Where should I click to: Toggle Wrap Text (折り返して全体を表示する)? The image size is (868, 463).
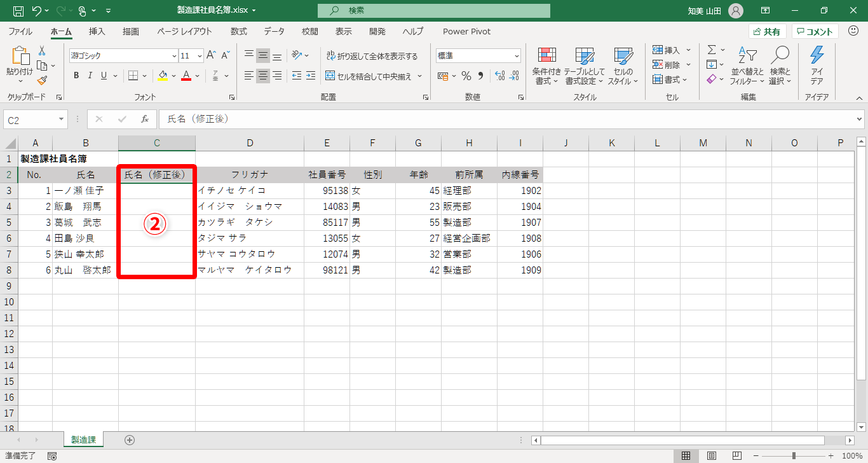372,56
